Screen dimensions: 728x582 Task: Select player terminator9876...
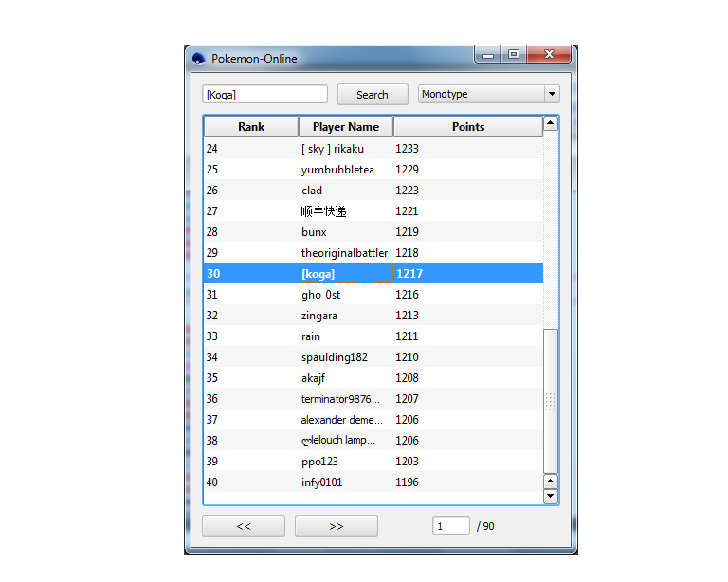340,399
